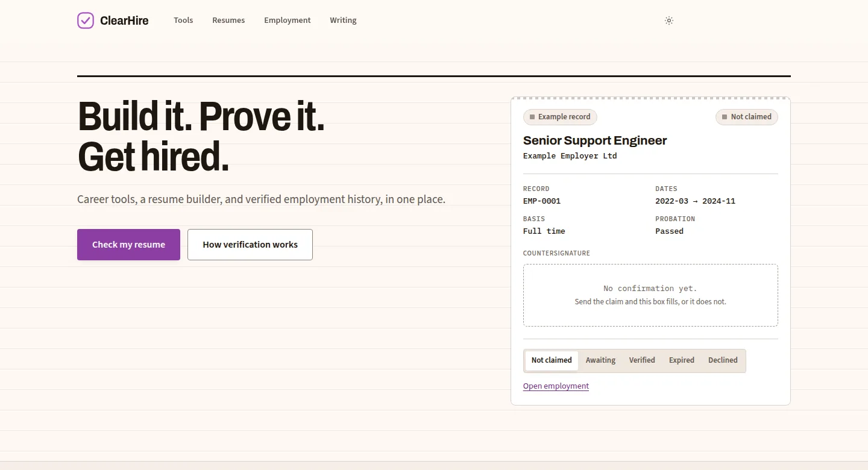This screenshot has height=470, width=868.
Task: Follow the Open employment link
Action: coord(556,386)
